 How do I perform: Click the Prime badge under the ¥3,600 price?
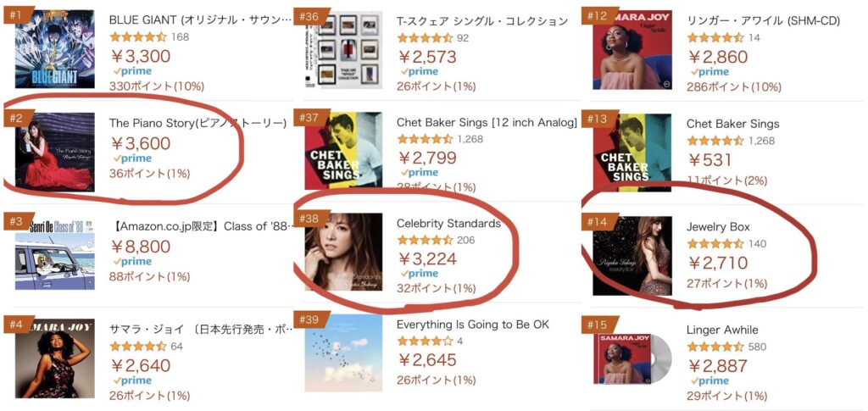(132, 159)
